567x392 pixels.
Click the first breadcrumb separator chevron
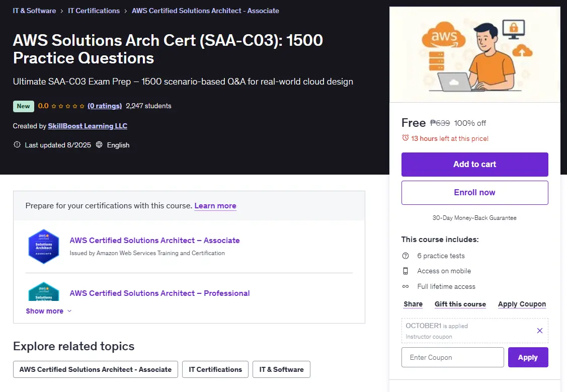click(62, 11)
